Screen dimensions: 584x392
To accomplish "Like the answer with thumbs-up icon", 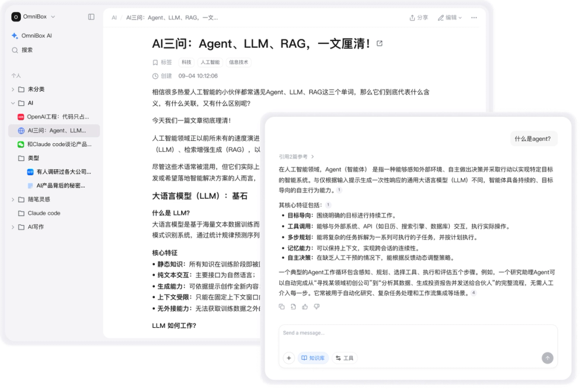I will [x=305, y=307].
